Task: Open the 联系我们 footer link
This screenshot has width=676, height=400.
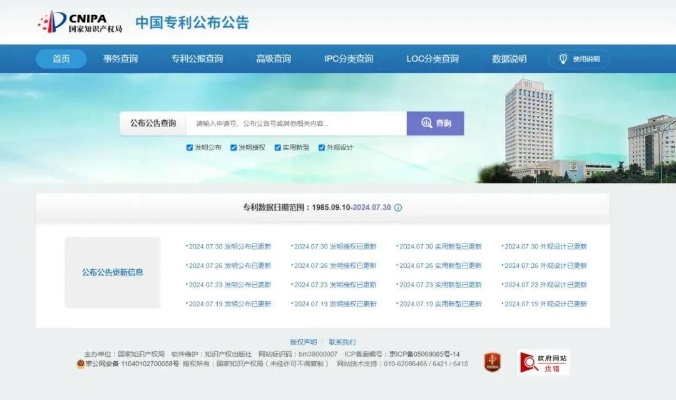Action: (x=342, y=341)
